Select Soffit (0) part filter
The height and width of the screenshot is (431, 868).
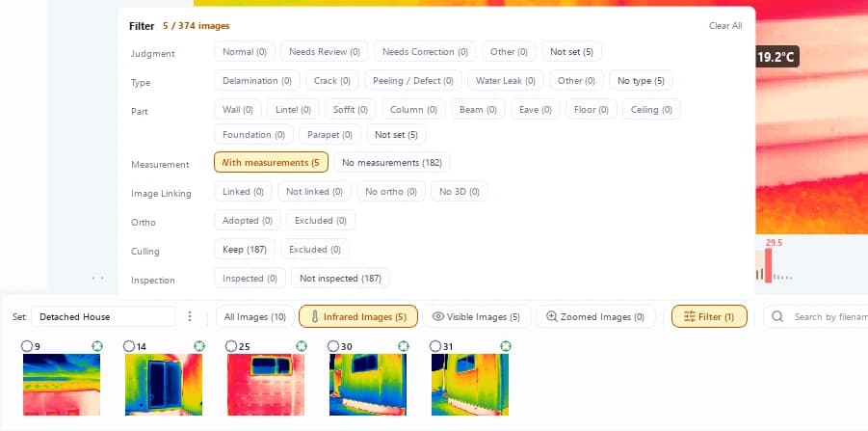351,109
